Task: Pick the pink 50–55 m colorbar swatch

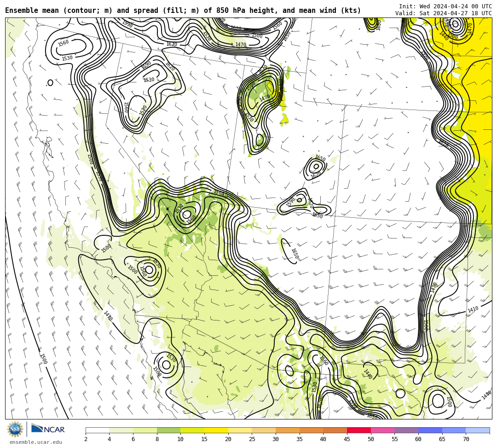Action: pos(382,430)
